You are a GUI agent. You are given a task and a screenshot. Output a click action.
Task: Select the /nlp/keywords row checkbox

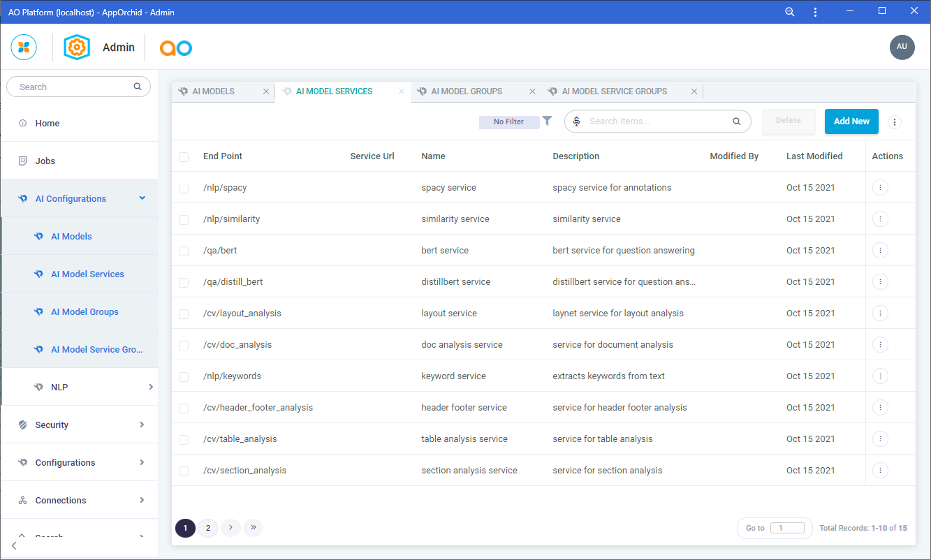[184, 376]
